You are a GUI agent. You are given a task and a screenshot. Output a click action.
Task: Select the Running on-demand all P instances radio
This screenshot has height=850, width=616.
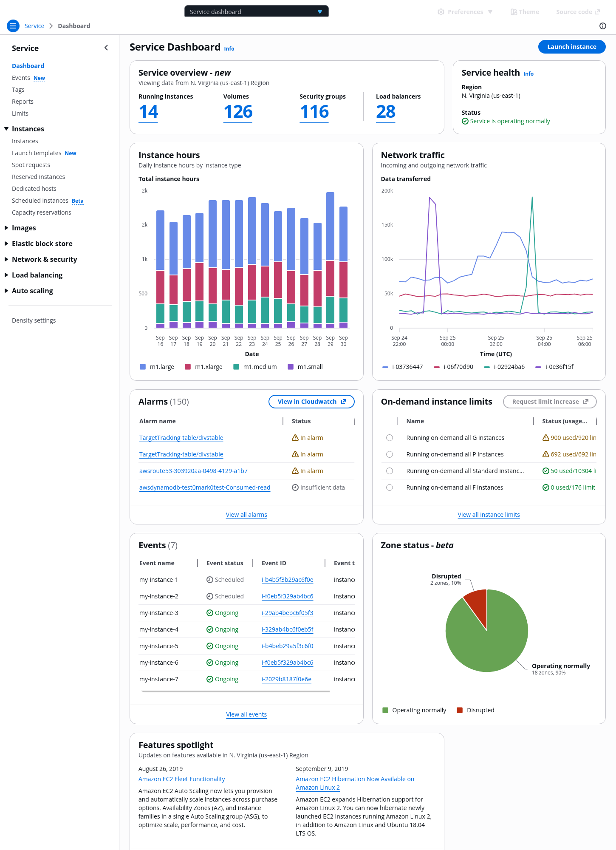[x=390, y=454]
